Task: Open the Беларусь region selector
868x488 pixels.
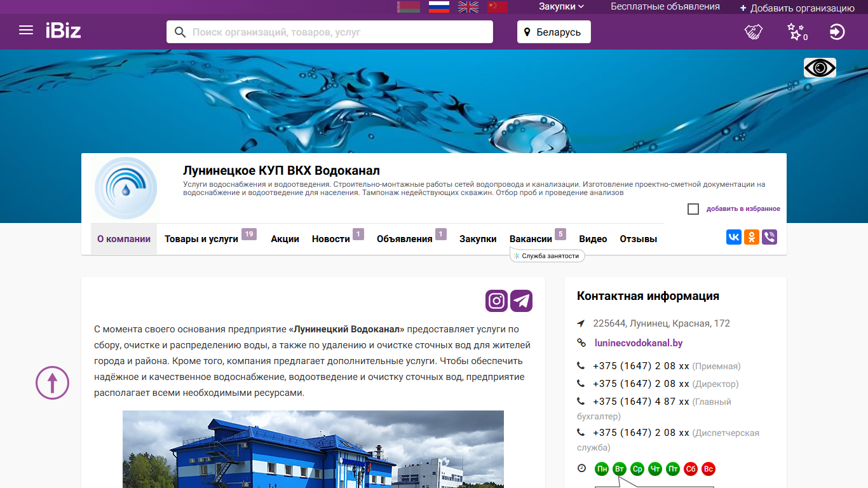Action: click(x=554, y=32)
